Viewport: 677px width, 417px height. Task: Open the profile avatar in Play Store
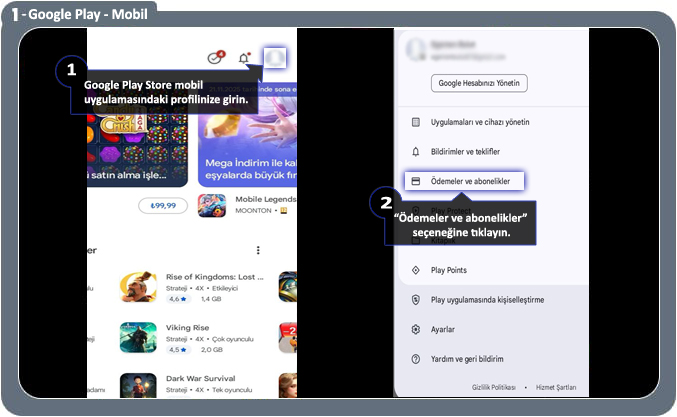274,59
